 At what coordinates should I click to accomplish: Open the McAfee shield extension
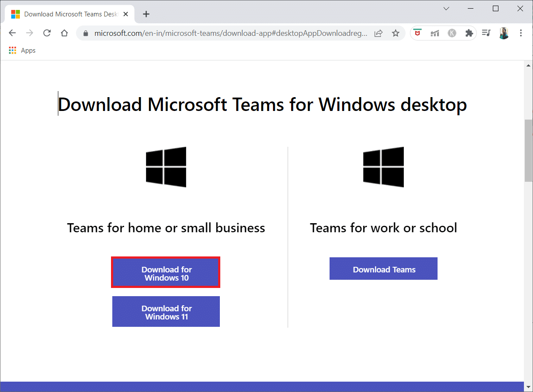coord(418,33)
